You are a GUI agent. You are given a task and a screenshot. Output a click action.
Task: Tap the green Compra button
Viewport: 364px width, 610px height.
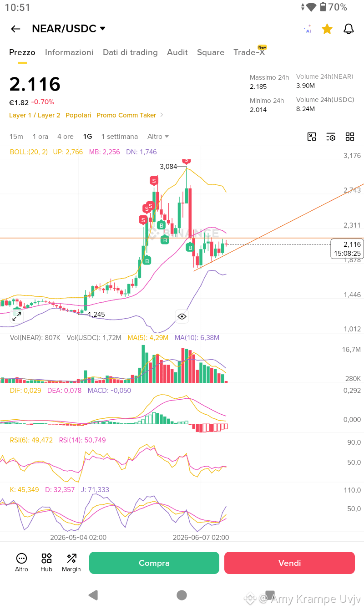point(154,563)
